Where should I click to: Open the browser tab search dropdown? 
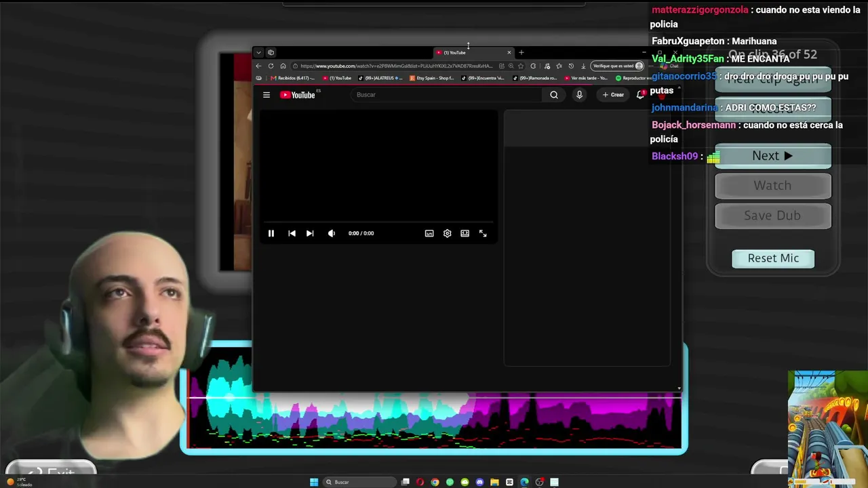[258, 52]
